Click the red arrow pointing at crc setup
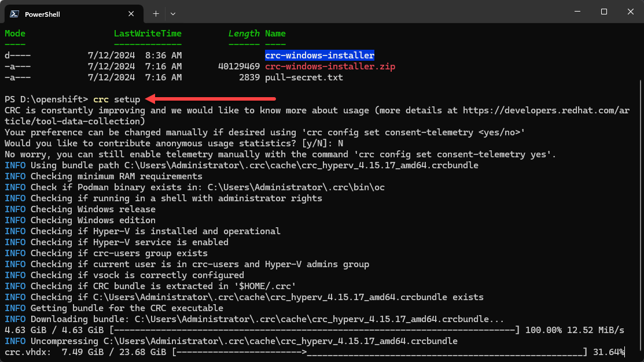The image size is (644, 362). pyautogui.click(x=211, y=99)
